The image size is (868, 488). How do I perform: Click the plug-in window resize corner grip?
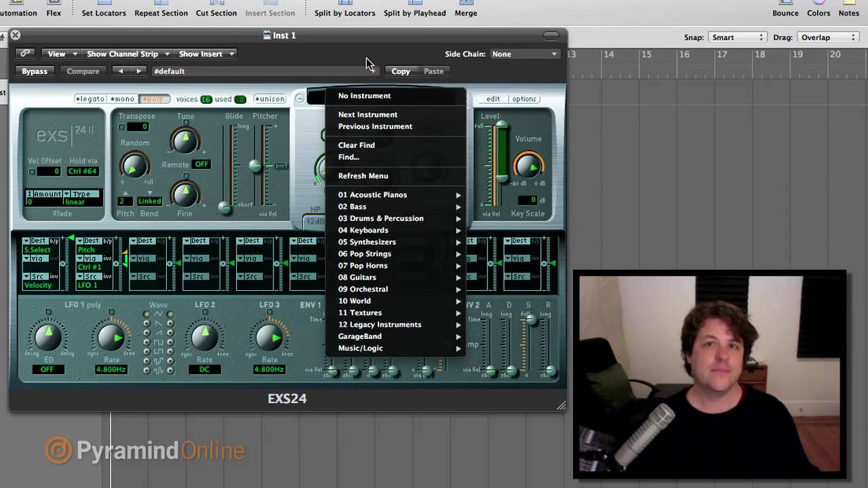coord(561,405)
